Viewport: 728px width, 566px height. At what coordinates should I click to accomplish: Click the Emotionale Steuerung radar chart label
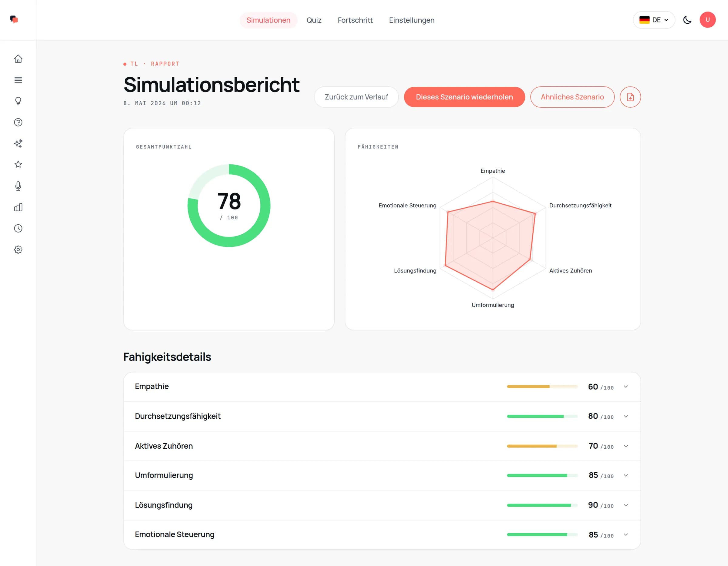407,206
